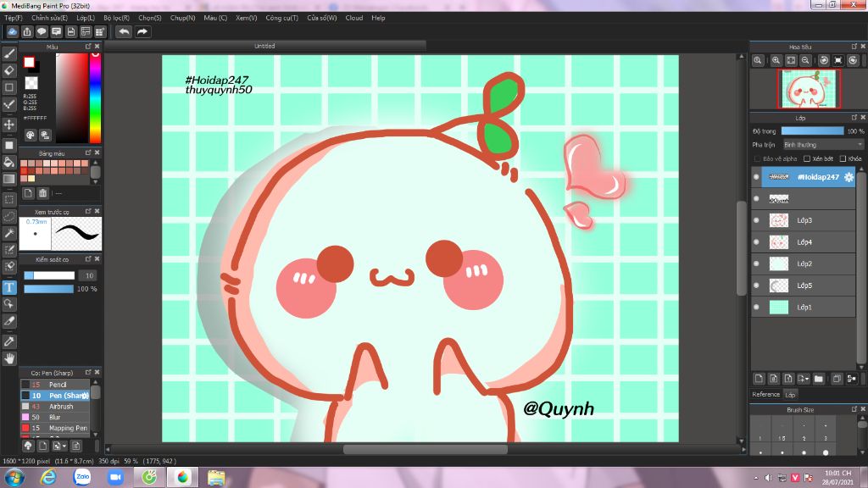This screenshot has height=488, width=868.
Task: Click the brush size slider
Action: tap(49, 275)
